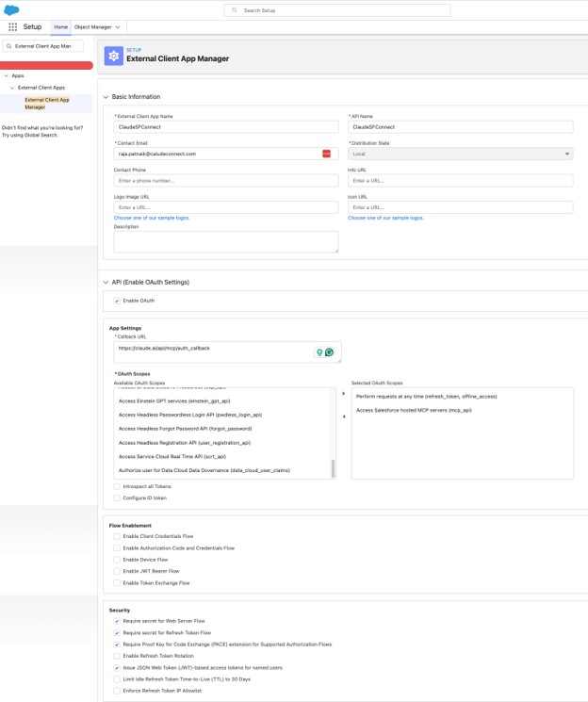Toggle the Enable OAuth checkbox
588x702 pixels.
pos(117,301)
